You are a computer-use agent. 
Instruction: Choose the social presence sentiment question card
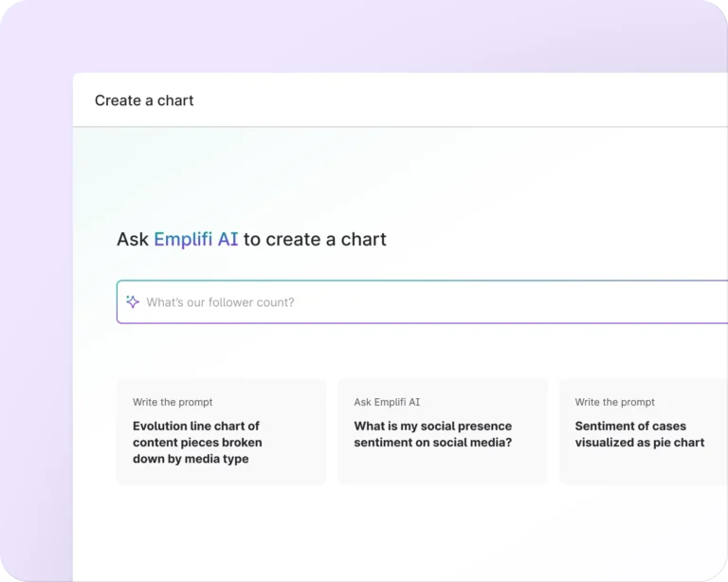[x=443, y=432]
